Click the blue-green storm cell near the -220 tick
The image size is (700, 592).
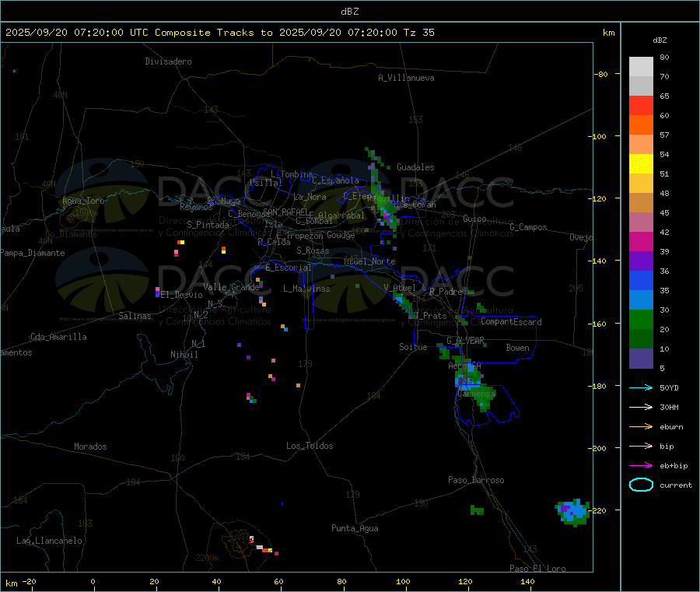(x=572, y=512)
